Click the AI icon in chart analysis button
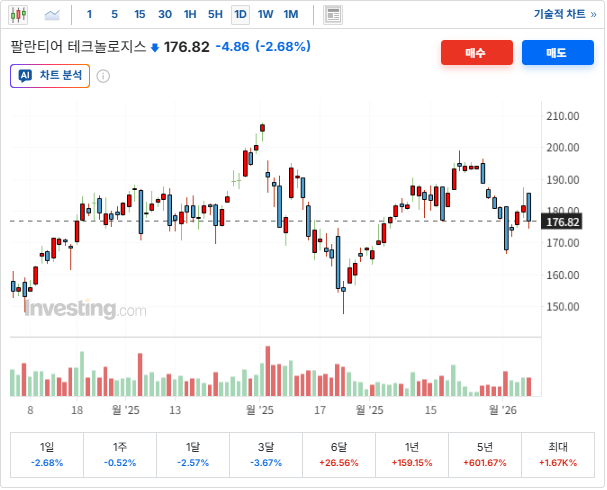The height and width of the screenshot is (490, 607). [26, 75]
